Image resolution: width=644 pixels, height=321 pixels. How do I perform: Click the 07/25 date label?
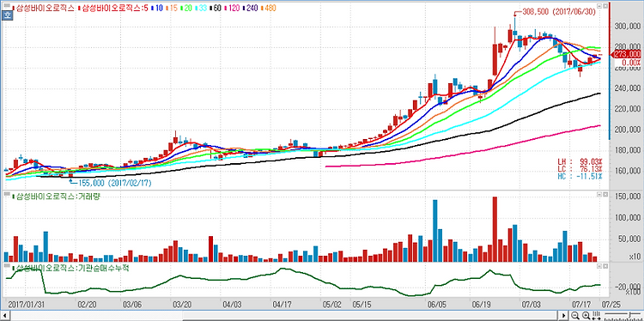click(x=611, y=305)
